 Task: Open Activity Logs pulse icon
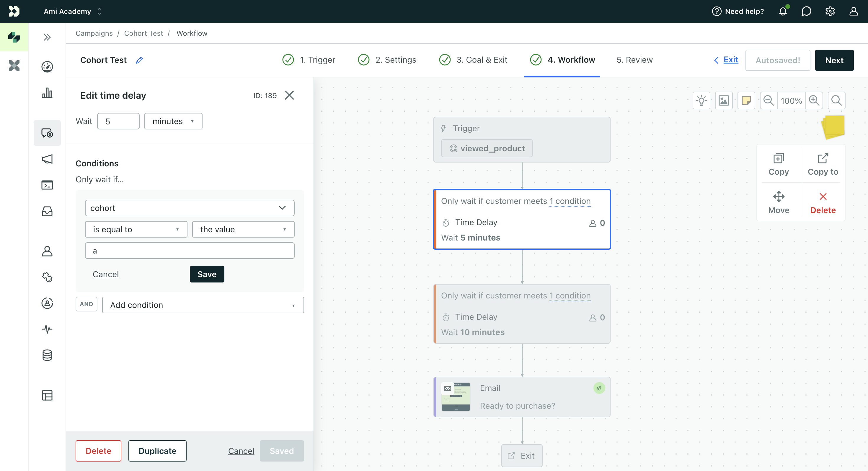coord(47,329)
